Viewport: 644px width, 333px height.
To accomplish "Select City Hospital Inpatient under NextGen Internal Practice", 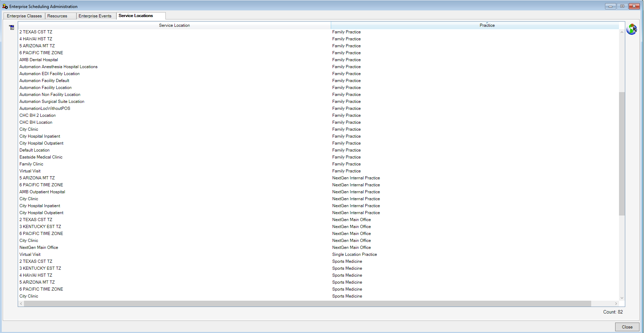I will tap(319, 206).
